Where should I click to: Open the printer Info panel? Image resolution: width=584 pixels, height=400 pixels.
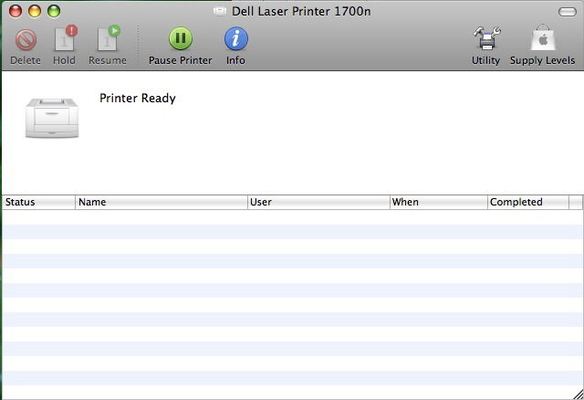(236, 38)
